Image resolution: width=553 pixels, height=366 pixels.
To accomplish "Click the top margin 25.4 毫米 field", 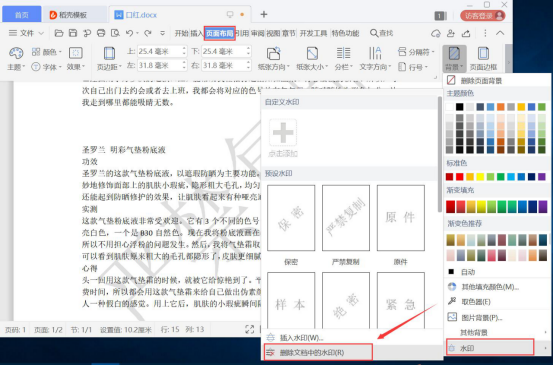I will (161, 51).
